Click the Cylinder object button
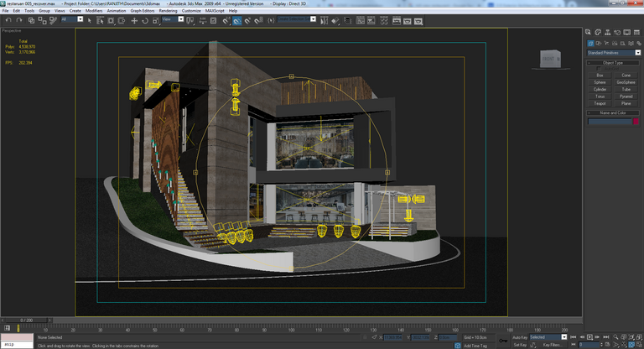The width and height of the screenshot is (644, 349). tap(600, 89)
